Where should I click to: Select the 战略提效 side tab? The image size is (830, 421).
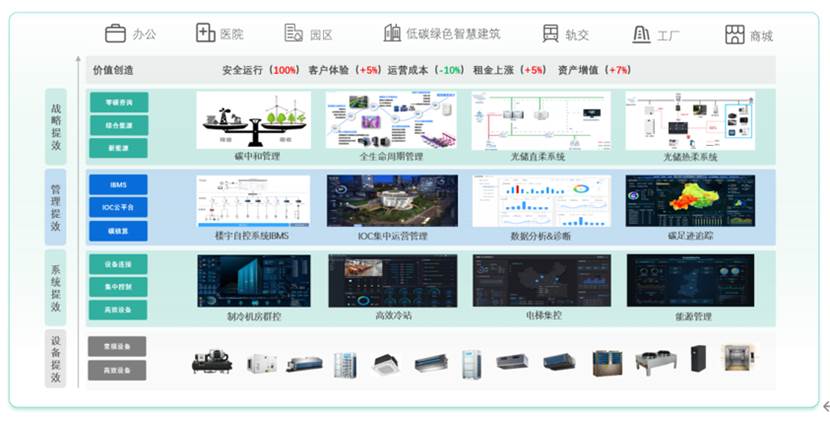point(56,127)
